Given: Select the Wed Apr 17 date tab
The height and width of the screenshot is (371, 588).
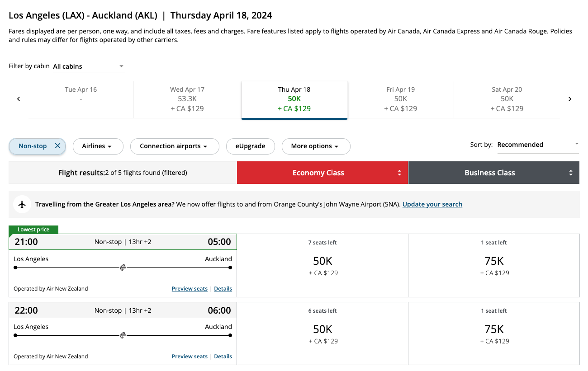Looking at the screenshot, I should (x=187, y=99).
